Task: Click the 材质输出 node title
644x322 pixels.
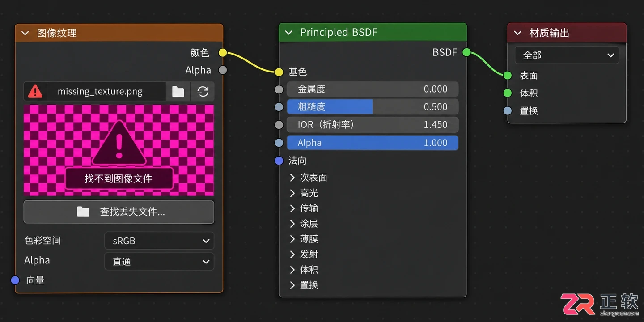Action: [x=549, y=33]
